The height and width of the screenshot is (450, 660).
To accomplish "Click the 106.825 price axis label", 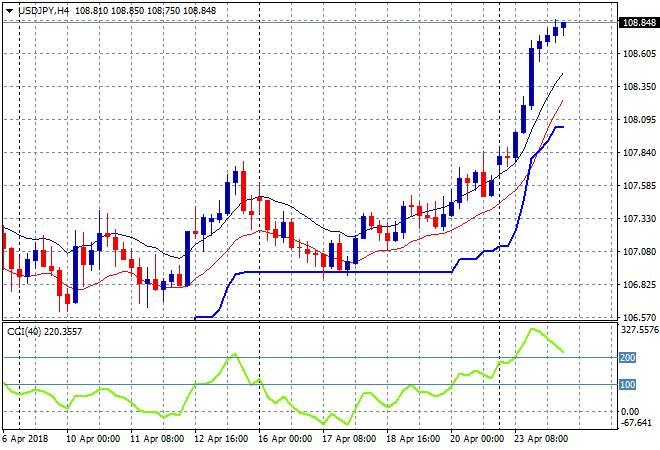I will [639, 285].
